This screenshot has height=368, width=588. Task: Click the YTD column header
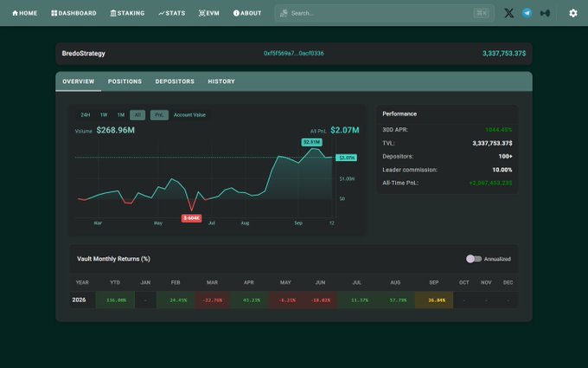(115, 282)
